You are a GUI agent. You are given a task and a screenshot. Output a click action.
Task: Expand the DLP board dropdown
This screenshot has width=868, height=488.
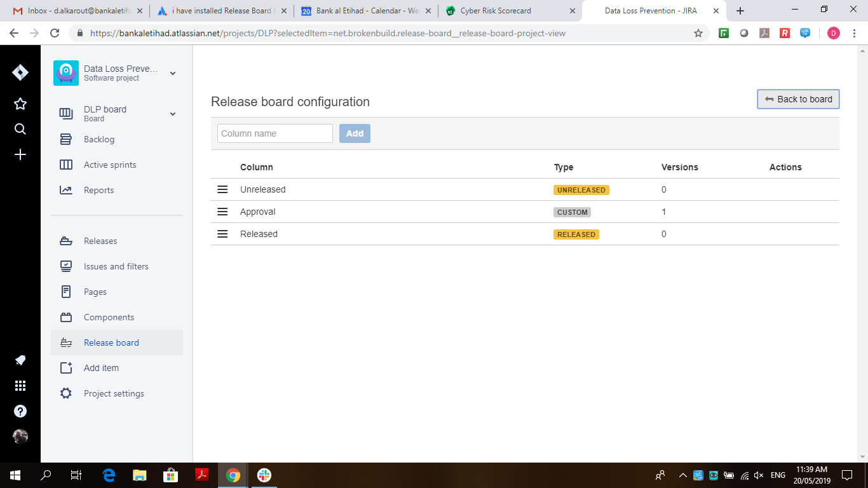pyautogui.click(x=172, y=114)
